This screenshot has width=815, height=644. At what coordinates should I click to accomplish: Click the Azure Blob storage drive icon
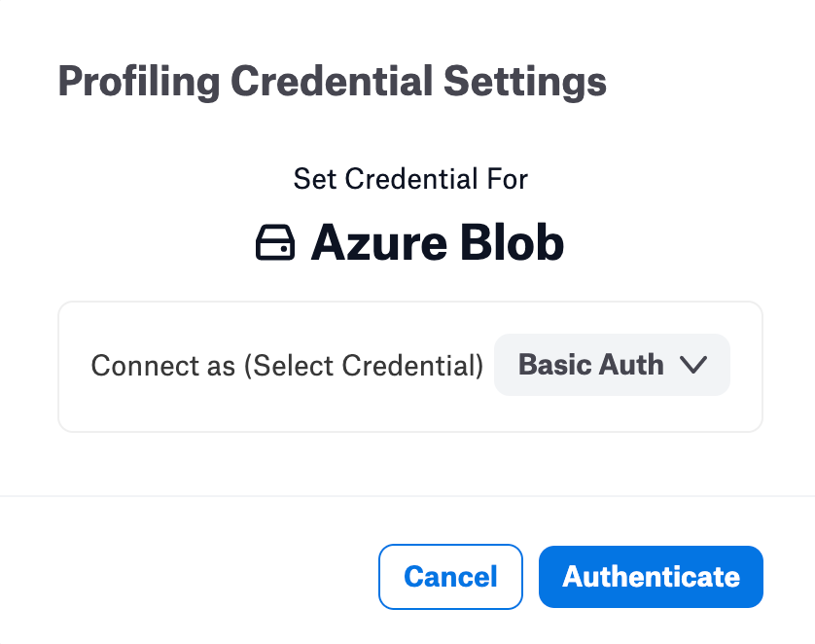(x=275, y=242)
